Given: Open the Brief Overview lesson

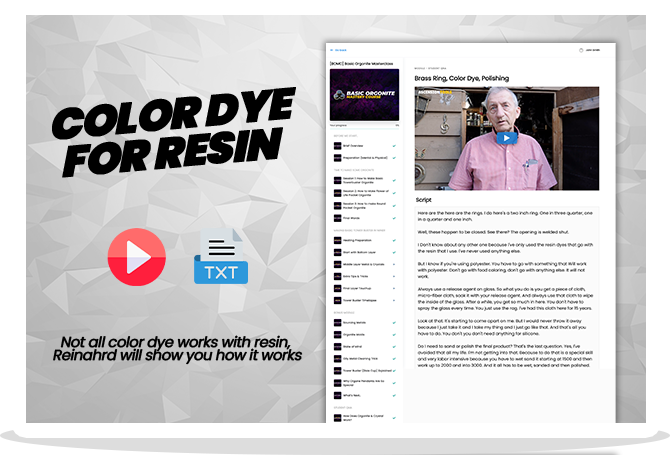Looking at the screenshot, I should [358, 147].
